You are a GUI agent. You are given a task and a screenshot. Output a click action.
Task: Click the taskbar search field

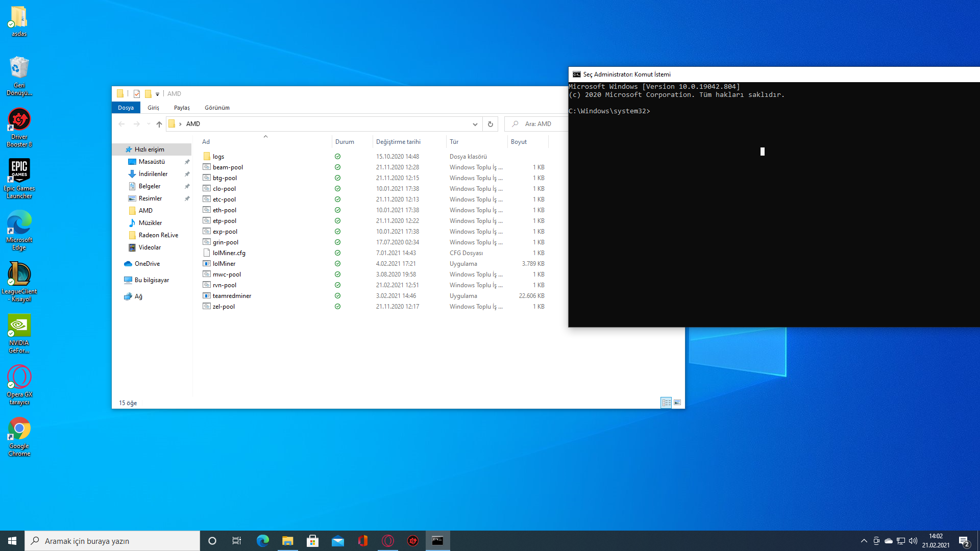pyautogui.click(x=112, y=541)
